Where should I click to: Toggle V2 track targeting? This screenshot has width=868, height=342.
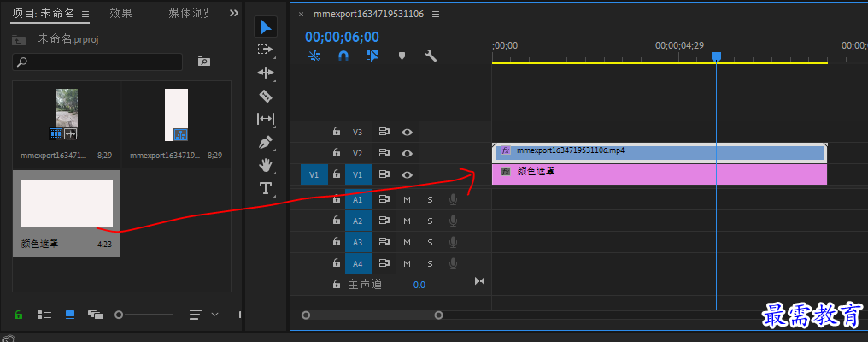[358, 154]
